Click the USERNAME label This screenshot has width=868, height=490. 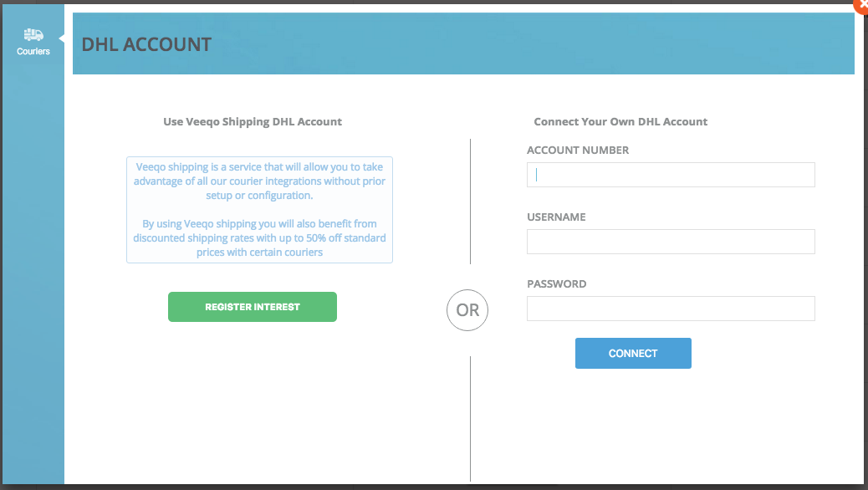pos(556,217)
